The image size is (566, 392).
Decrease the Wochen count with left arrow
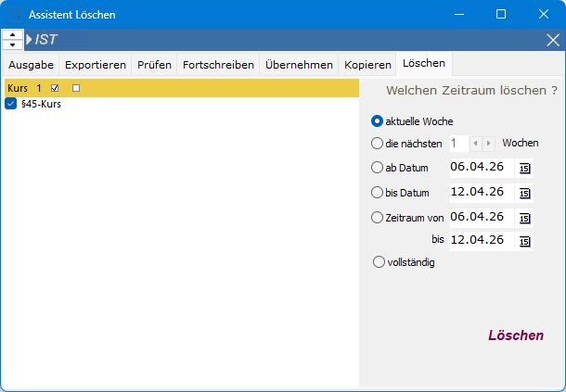coord(475,144)
